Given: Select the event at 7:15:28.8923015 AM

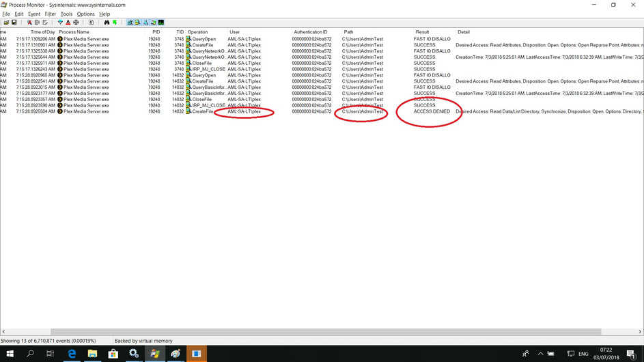Looking at the screenshot, I should pyautogui.click(x=322, y=87).
